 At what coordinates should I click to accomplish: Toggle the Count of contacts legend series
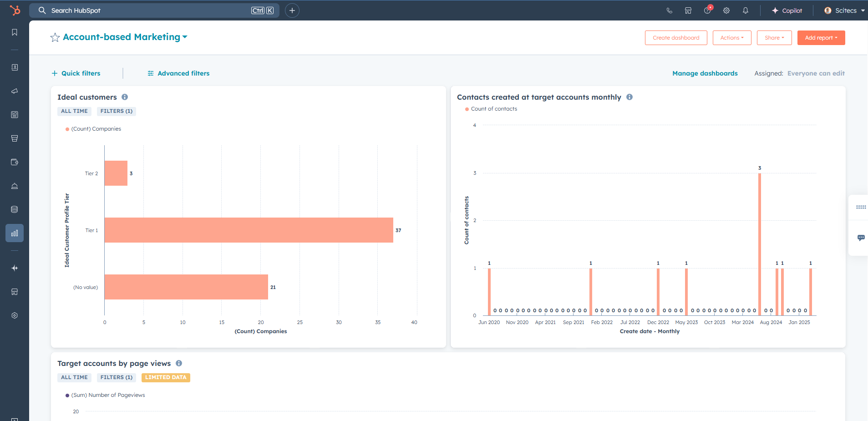[493, 109]
